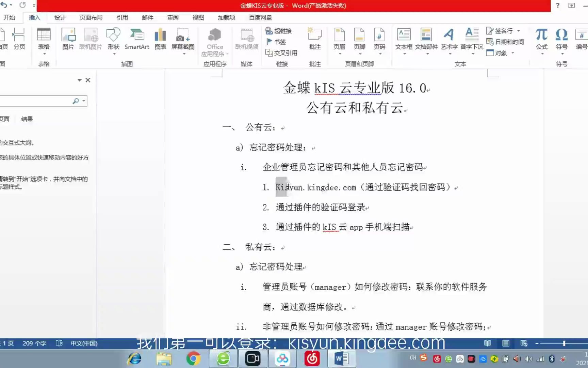Expand the Quick Access Toolbar customize arrow
Image resolution: width=588 pixels, height=368 pixels.
click(x=34, y=5)
